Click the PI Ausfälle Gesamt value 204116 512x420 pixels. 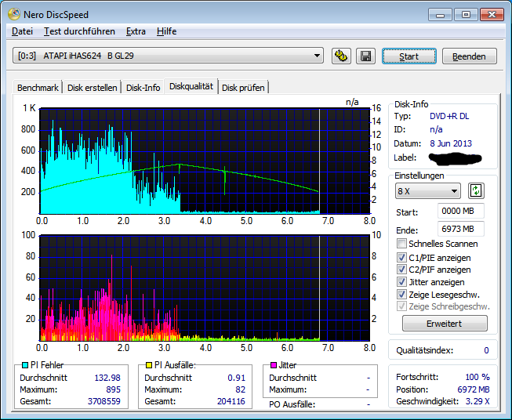(x=231, y=401)
